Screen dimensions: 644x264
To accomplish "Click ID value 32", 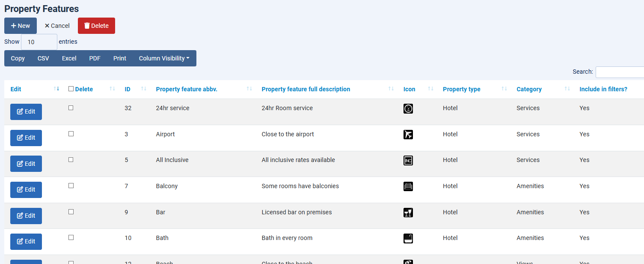I will (x=128, y=108).
